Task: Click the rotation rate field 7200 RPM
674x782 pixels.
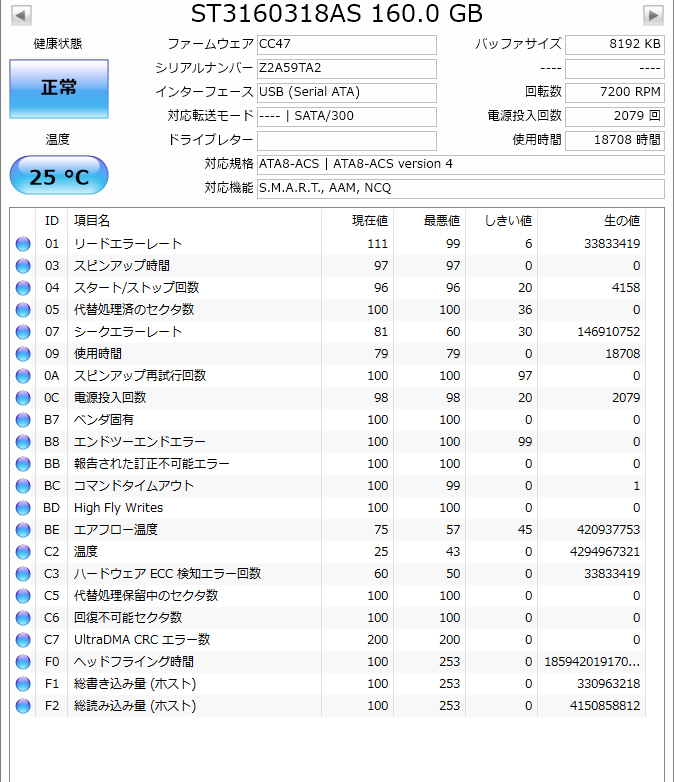Action: (x=615, y=92)
